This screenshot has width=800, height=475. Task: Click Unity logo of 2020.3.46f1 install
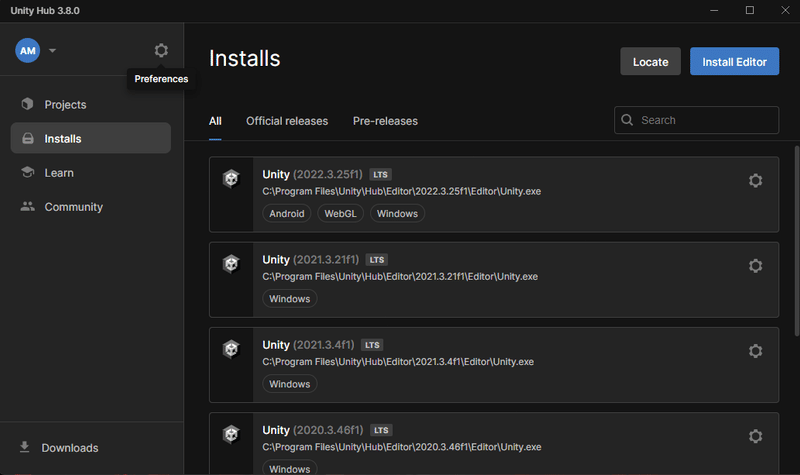231,434
